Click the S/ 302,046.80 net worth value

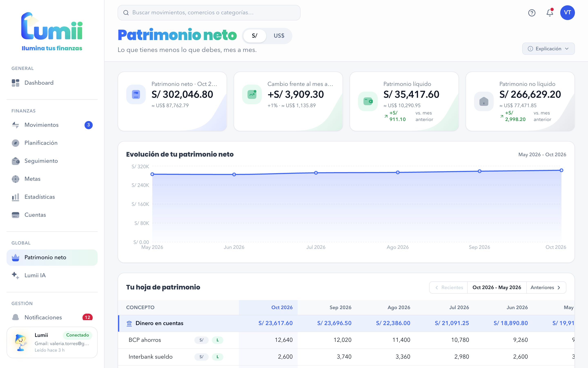click(x=182, y=94)
